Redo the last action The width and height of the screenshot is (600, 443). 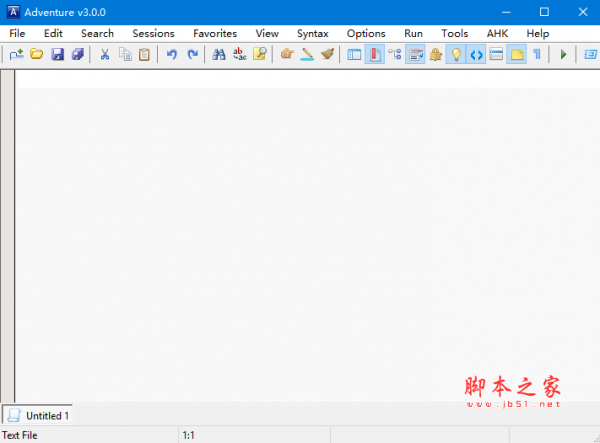pos(192,54)
